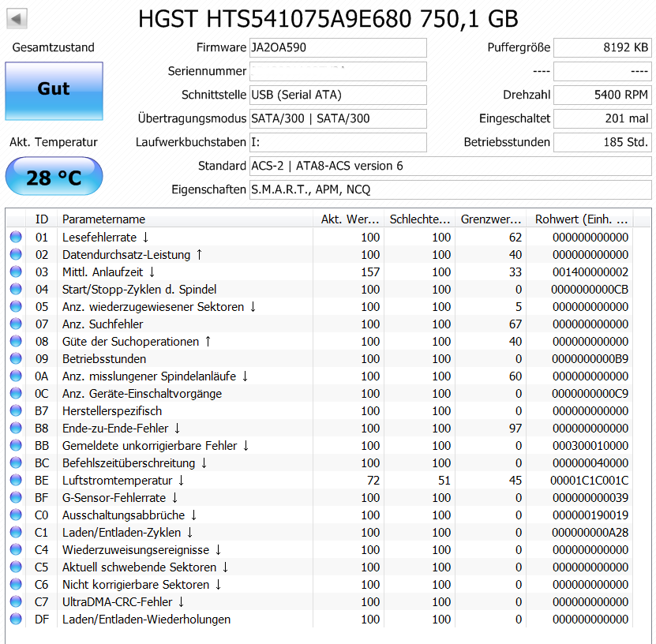Click raw value 001400000002
This screenshot has width=656, height=644.
[x=590, y=272]
